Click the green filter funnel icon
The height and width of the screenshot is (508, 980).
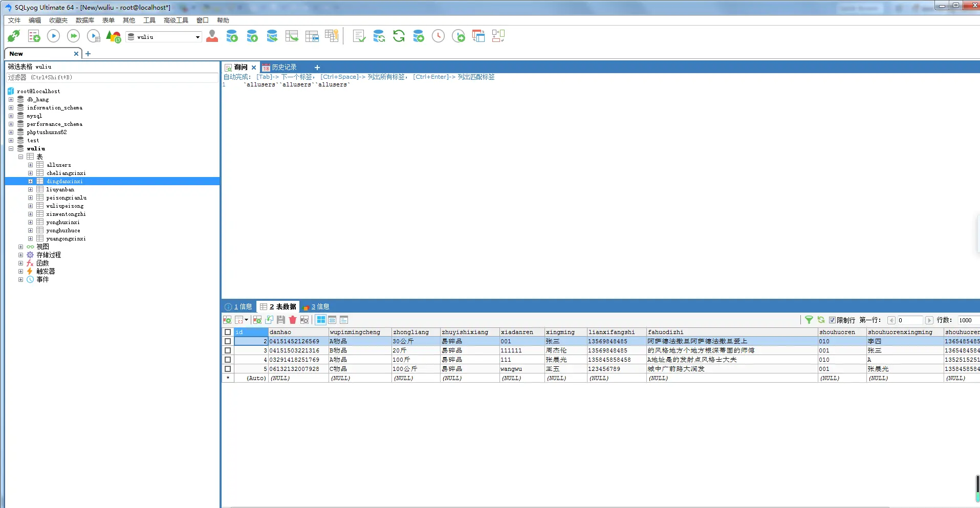click(x=809, y=320)
